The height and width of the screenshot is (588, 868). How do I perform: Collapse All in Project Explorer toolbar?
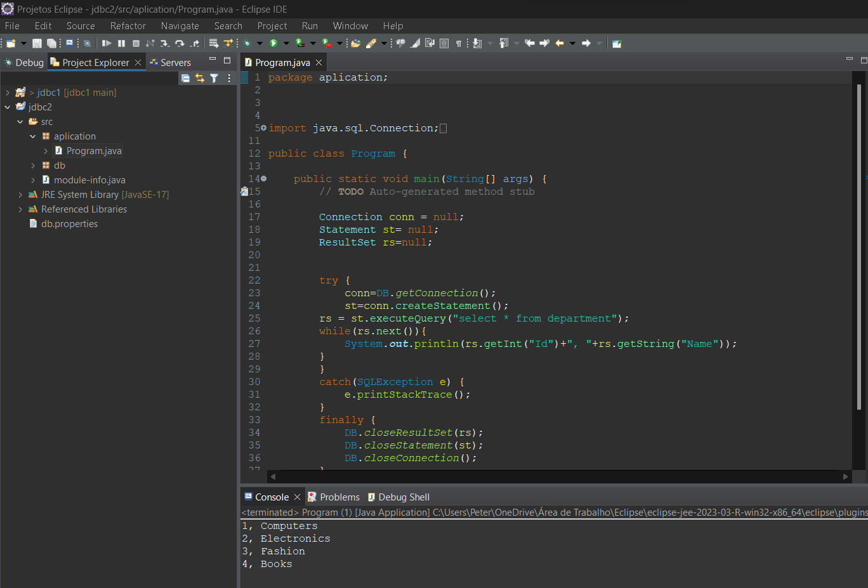185,77
